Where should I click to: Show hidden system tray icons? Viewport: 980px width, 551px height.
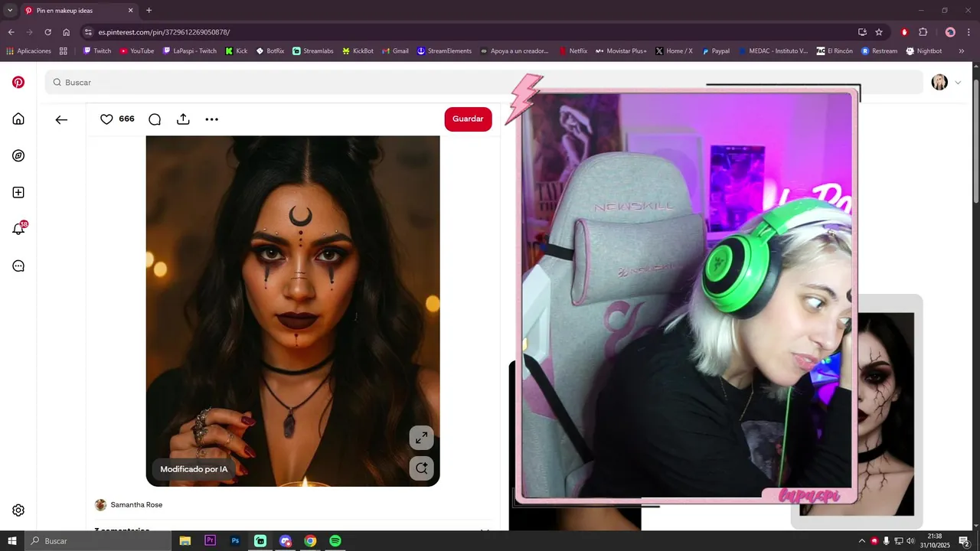pos(861,541)
